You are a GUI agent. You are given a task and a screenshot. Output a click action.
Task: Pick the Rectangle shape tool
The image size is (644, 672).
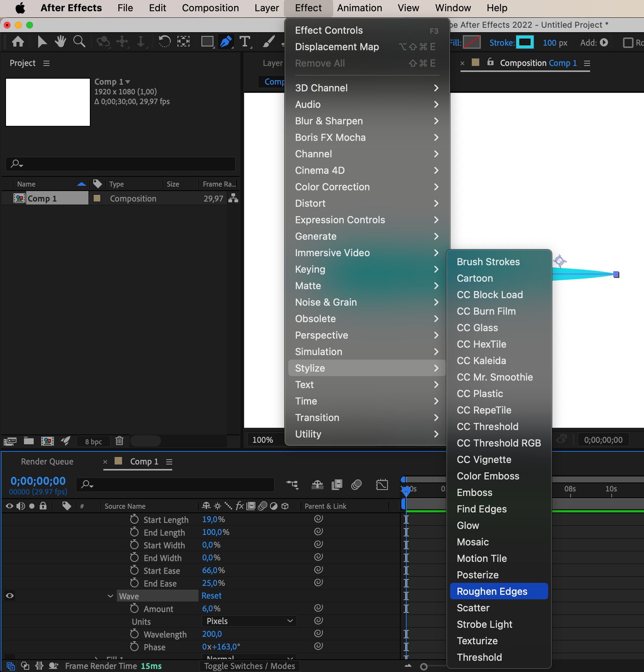(207, 42)
